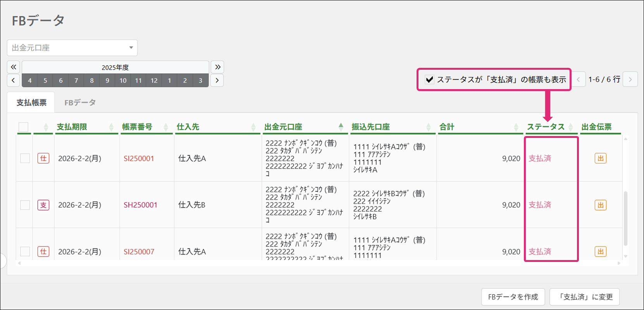Viewport: 644px width, 310px height.
Task: Jump to next fiscal year double-arrow
Action: (x=217, y=67)
